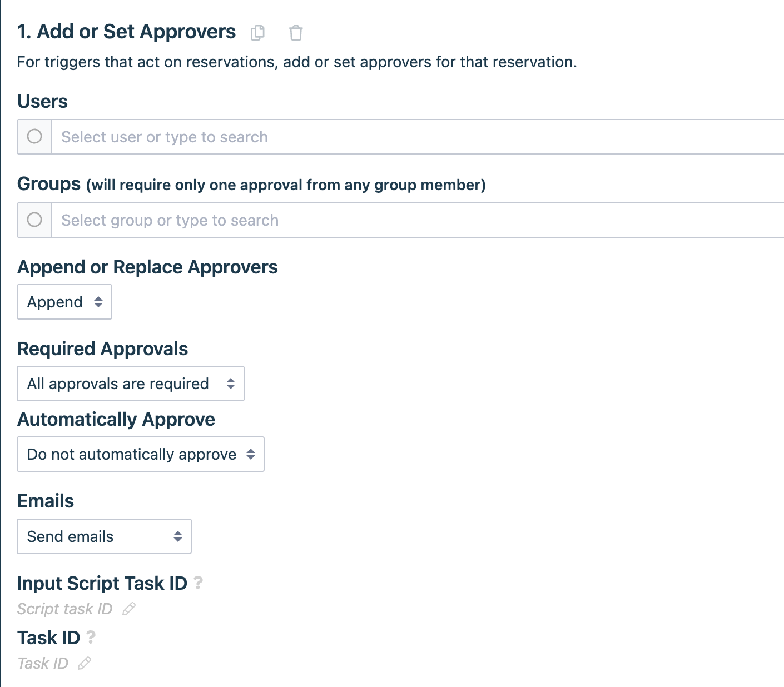Click the Add or Set Approvers heading
Image resolution: width=784 pixels, height=687 pixels.
coord(127,32)
